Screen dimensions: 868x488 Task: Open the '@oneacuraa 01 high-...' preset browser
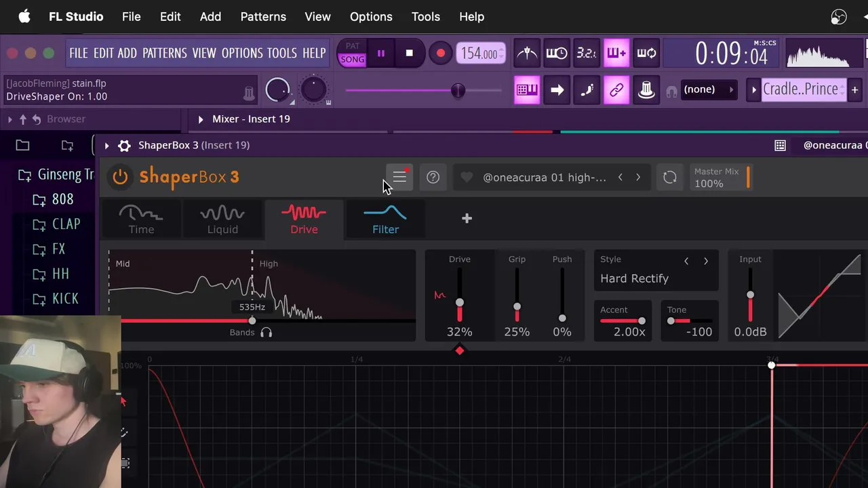[545, 178]
